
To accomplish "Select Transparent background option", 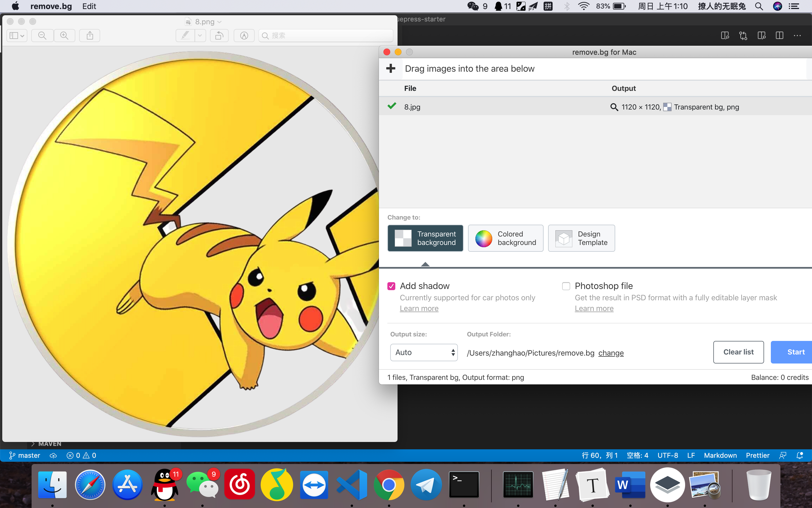I will [x=425, y=238].
